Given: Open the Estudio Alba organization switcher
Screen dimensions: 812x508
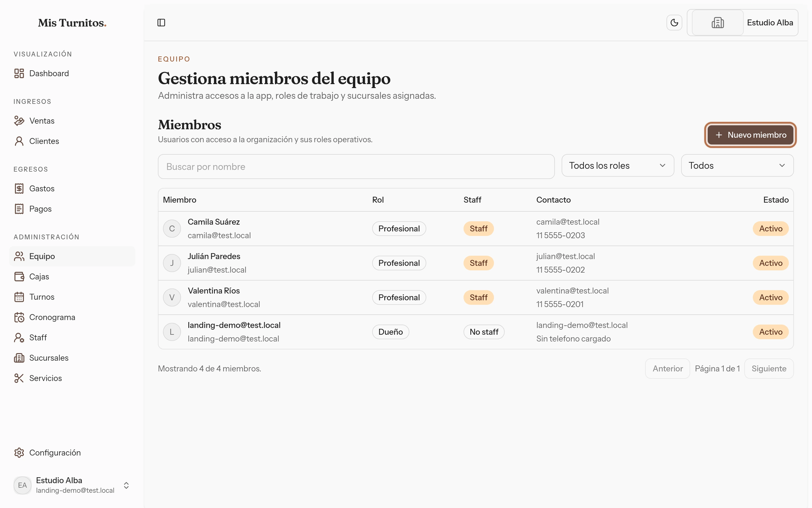Looking at the screenshot, I should coord(743,23).
